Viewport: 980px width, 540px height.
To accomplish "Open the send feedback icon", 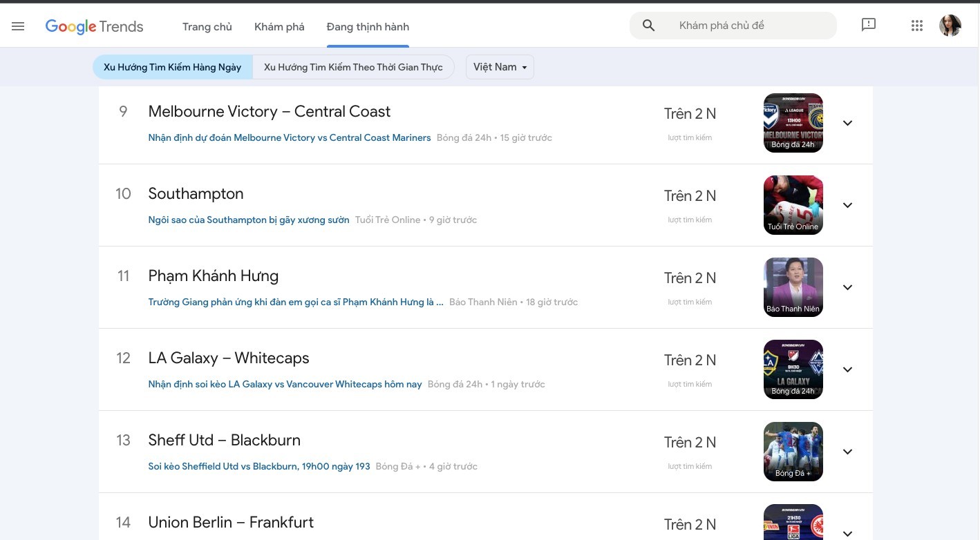I will click(869, 26).
